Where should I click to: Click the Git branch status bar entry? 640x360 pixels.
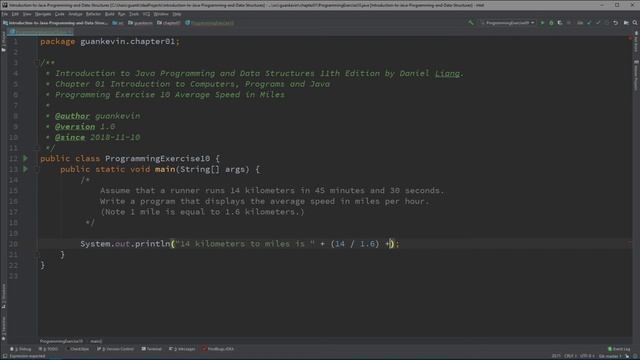610,356
